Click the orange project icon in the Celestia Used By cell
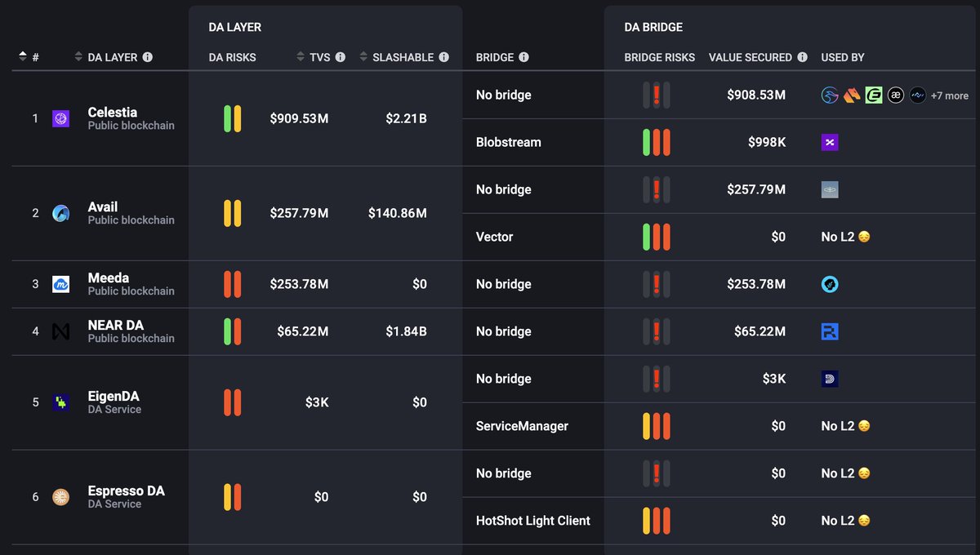980x555 pixels. pyautogui.click(x=852, y=95)
